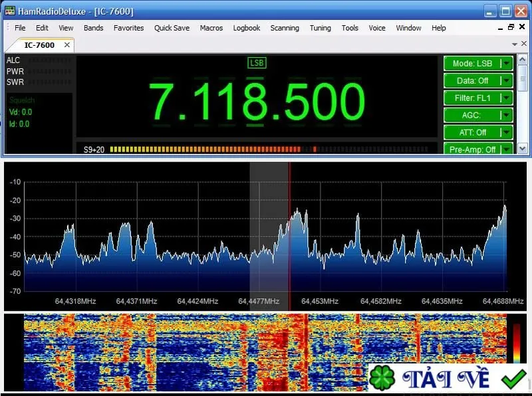This screenshot has height=396, width=532.
Task: Click the PWR meter
Action: (x=39, y=71)
